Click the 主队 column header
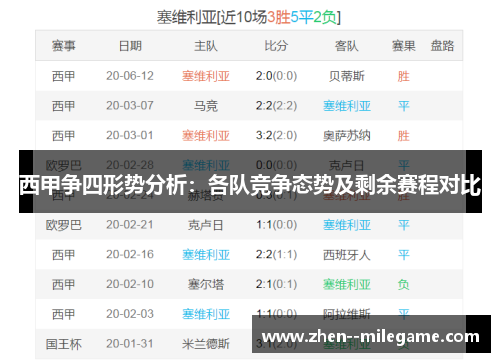This screenshot has height=362, width=500. pos(206,46)
